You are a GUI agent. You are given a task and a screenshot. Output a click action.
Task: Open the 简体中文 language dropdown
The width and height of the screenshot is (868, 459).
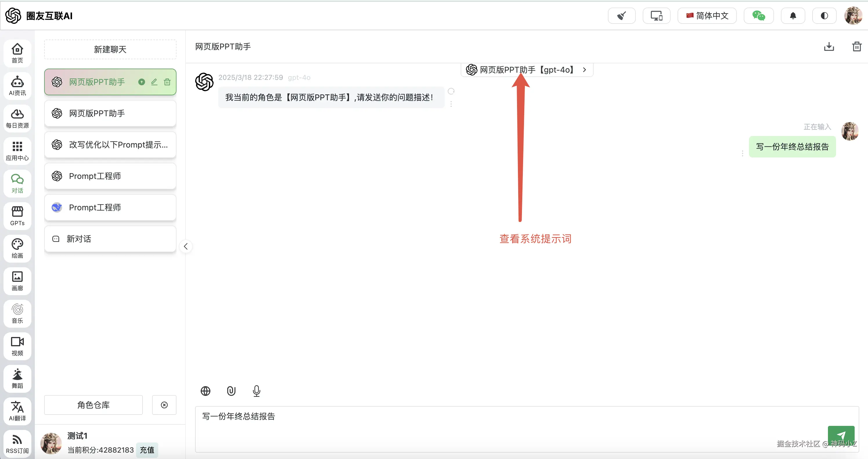pyautogui.click(x=707, y=16)
